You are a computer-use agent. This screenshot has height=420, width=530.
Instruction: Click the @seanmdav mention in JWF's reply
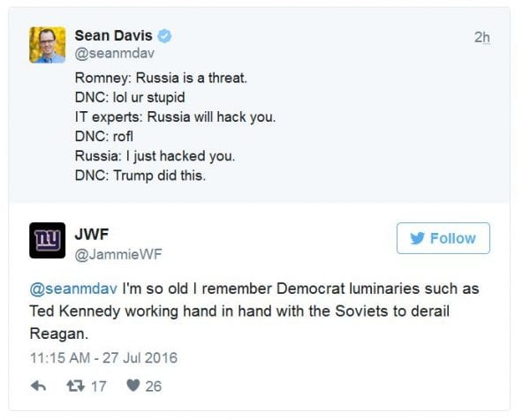[x=69, y=291]
